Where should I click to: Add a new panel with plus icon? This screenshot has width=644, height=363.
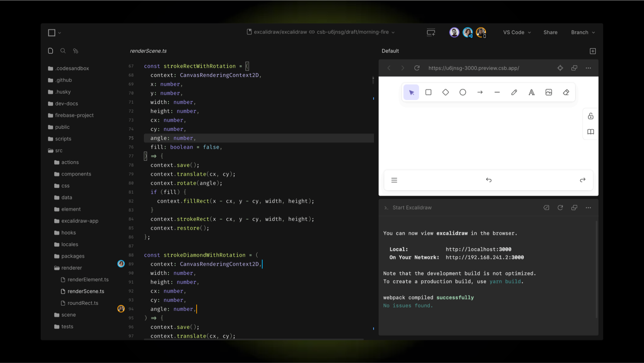pos(593,51)
